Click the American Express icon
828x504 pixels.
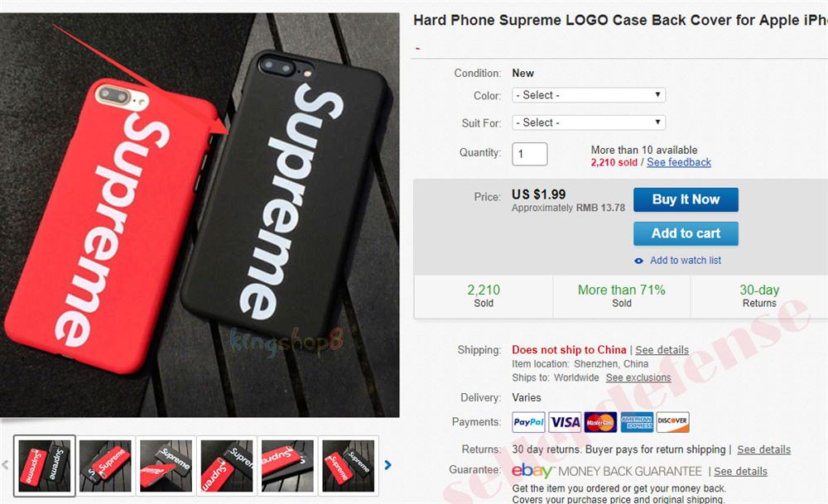coord(637,422)
